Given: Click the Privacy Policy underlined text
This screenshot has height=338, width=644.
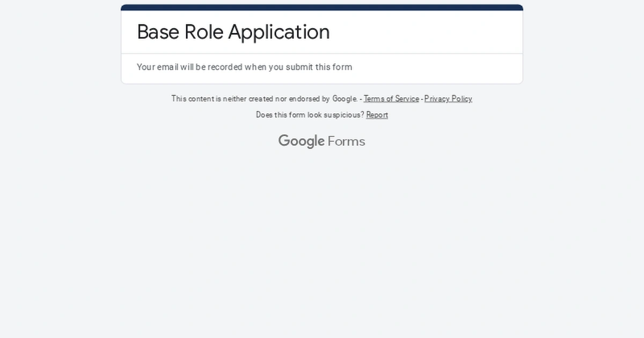Looking at the screenshot, I should click(448, 99).
